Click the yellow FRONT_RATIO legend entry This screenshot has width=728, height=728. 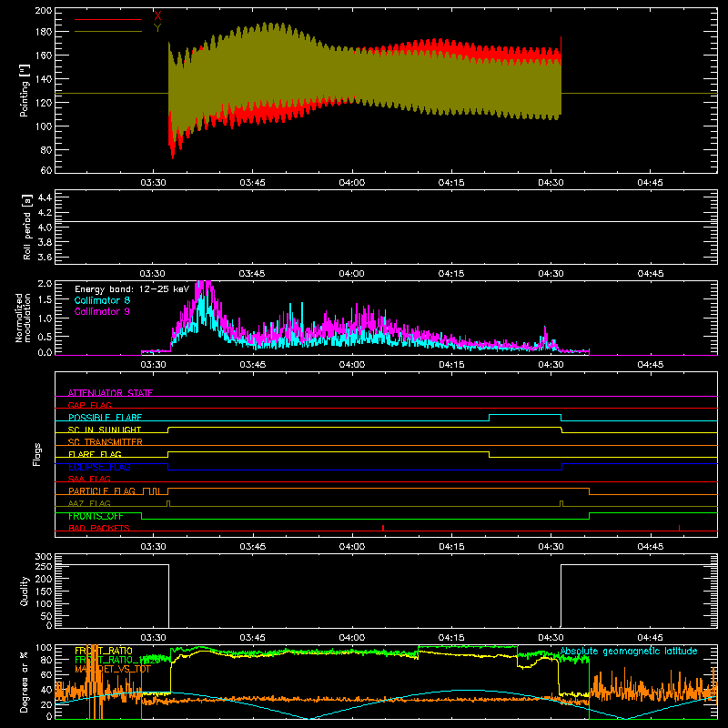104,651
